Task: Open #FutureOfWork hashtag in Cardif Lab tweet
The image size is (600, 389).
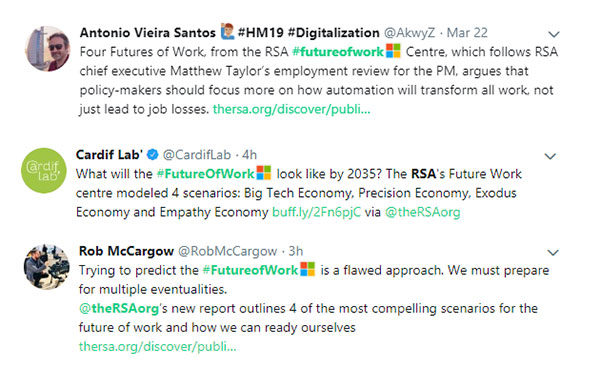Action: (x=206, y=174)
